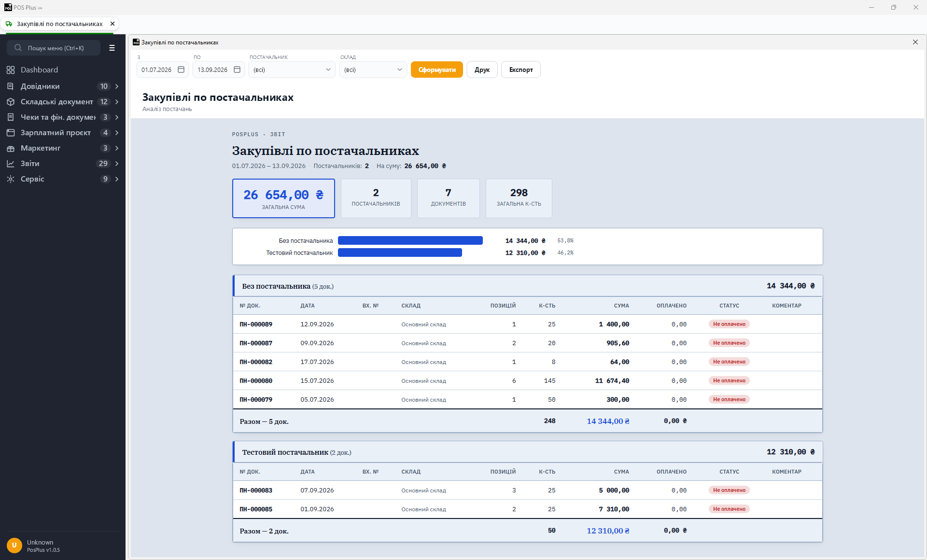Viewport: 927px width, 560px height.
Task: Click Не оплачено status for ПН-000083
Action: tap(729, 490)
